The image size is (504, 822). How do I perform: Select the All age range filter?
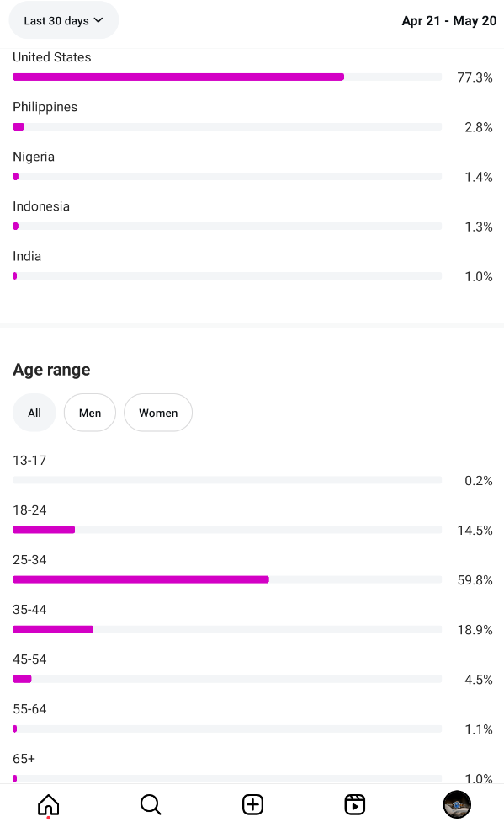pyautogui.click(x=34, y=413)
